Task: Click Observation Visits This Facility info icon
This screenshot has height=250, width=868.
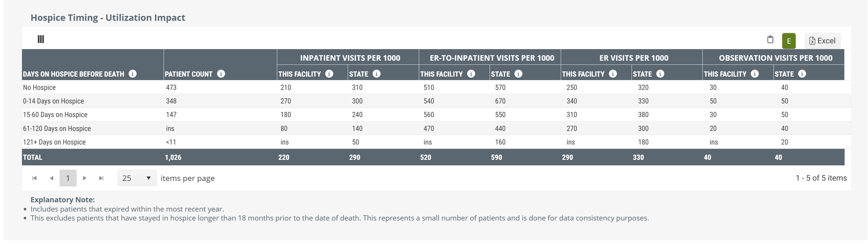Action: tap(755, 74)
